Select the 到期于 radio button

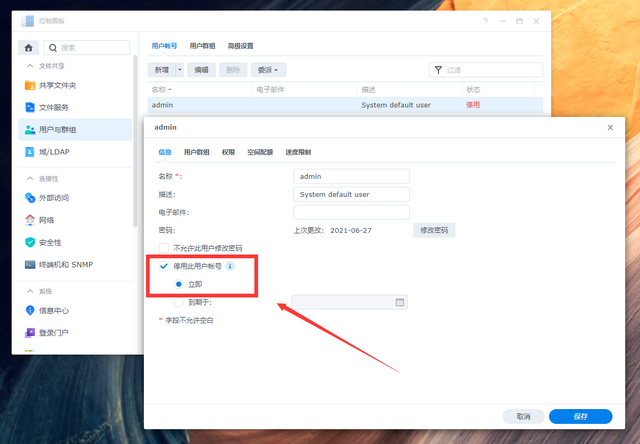(x=178, y=302)
